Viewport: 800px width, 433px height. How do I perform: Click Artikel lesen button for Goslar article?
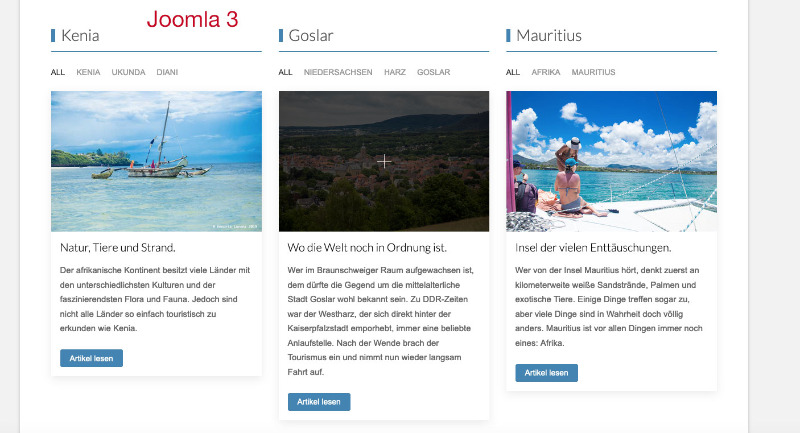click(x=319, y=402)
